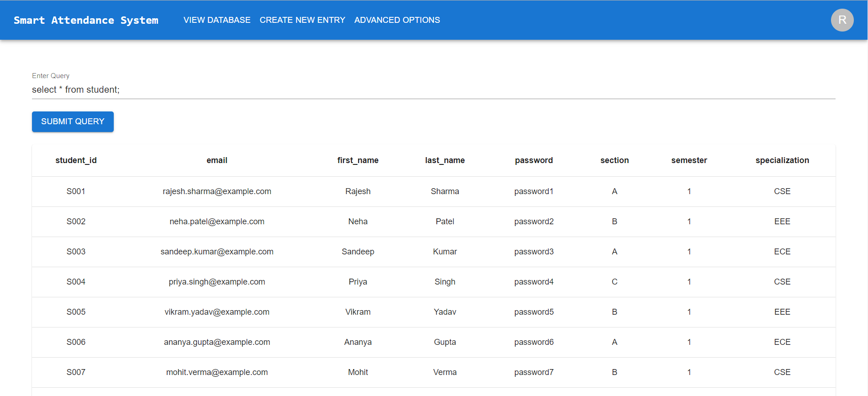Viewport: 868px width, 396px height.
Task: Select the password7 cell
Action: coord(534,372)
